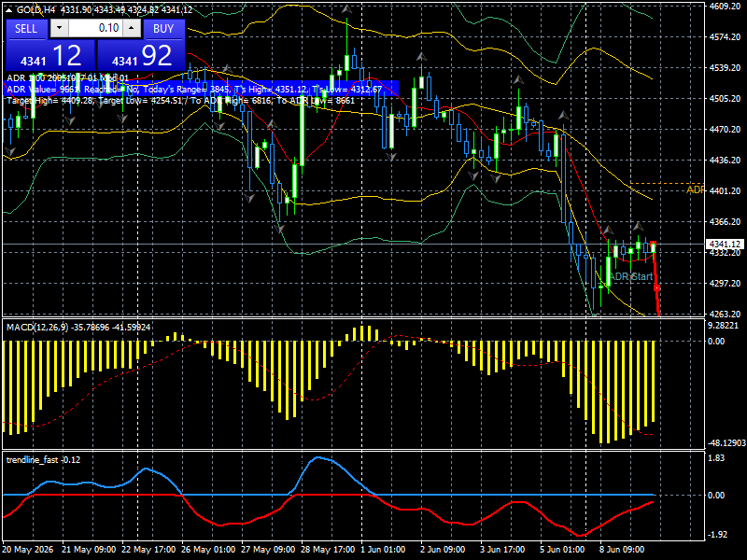Image resolution: width=747 pixels, height=560 pixels.
Task: Click the 20 May 2026 date label
Action: tap(28, 550)
